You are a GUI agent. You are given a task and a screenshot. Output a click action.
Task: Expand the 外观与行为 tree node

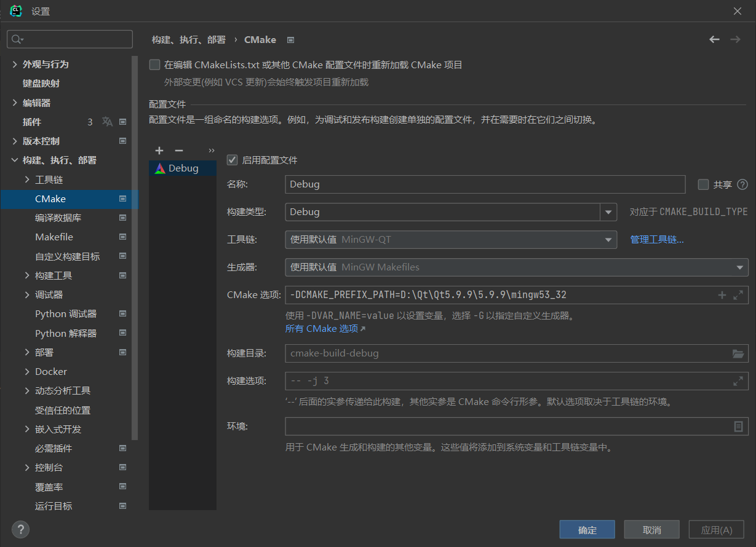pos(15,65)
